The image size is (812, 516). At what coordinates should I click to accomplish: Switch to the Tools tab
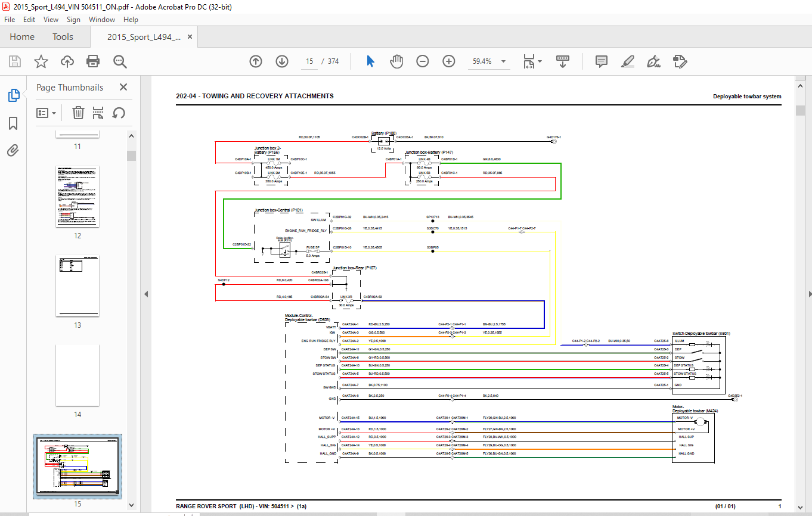(63, 37)
